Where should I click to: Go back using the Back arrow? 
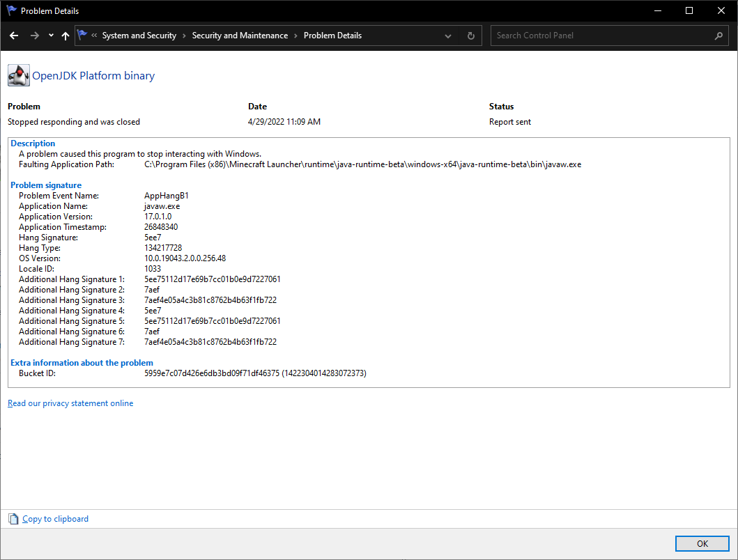14,36
